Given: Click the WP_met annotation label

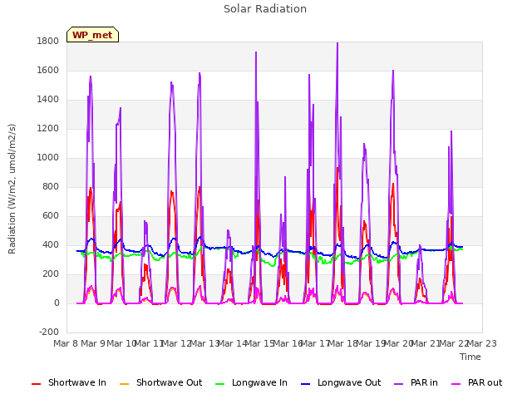Looking at the screenshot, I should pos(92,35).
